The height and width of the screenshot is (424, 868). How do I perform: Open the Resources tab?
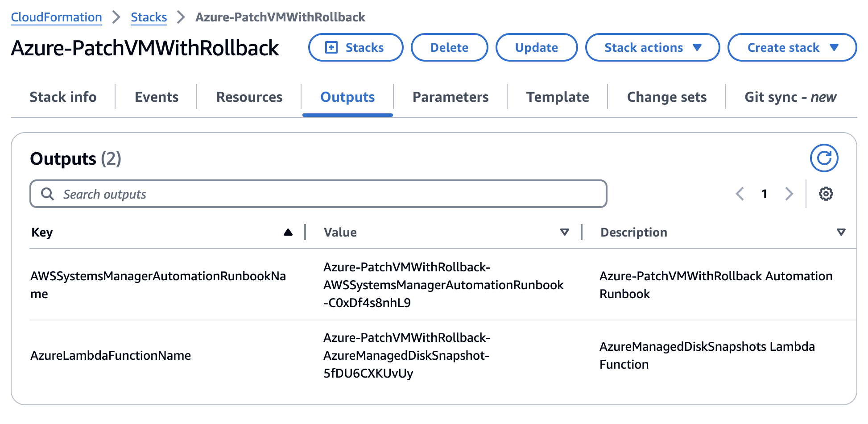point(249,97)
